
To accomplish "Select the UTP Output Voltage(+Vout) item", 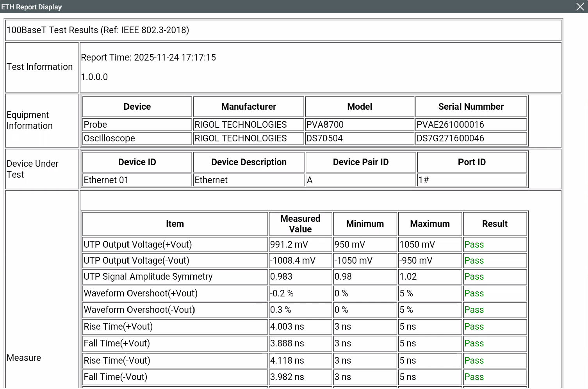I will pos(175,244).
